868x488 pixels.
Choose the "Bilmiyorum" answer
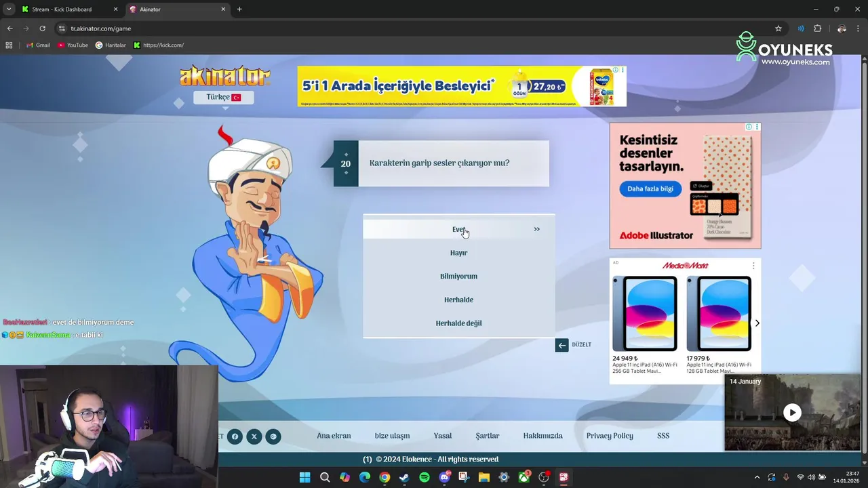pyautogui.click(x=459, y=277)
